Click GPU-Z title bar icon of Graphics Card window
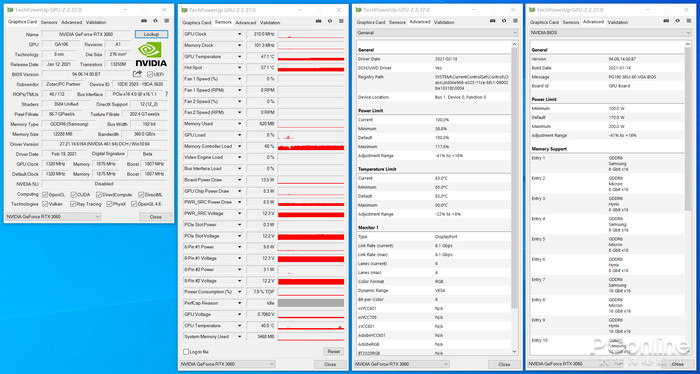The width and height of the screenshot is (700, 374). point(10,9)
